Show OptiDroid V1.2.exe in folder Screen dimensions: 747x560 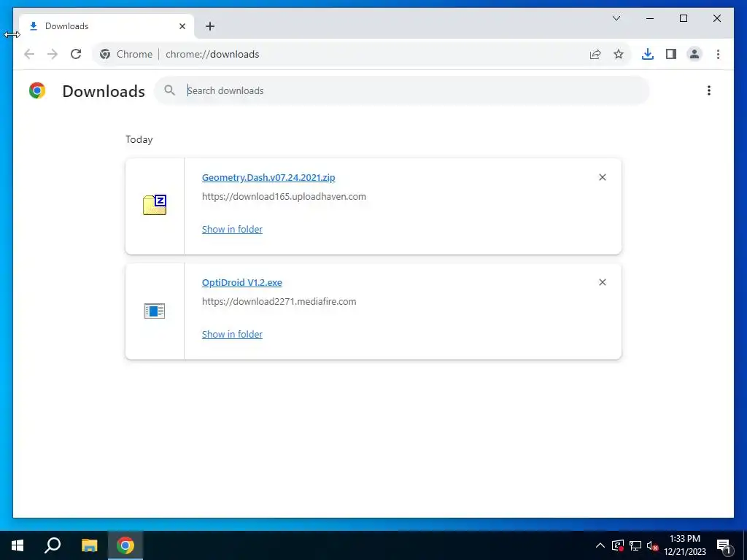pyautogui.click(x=232, y=334)
